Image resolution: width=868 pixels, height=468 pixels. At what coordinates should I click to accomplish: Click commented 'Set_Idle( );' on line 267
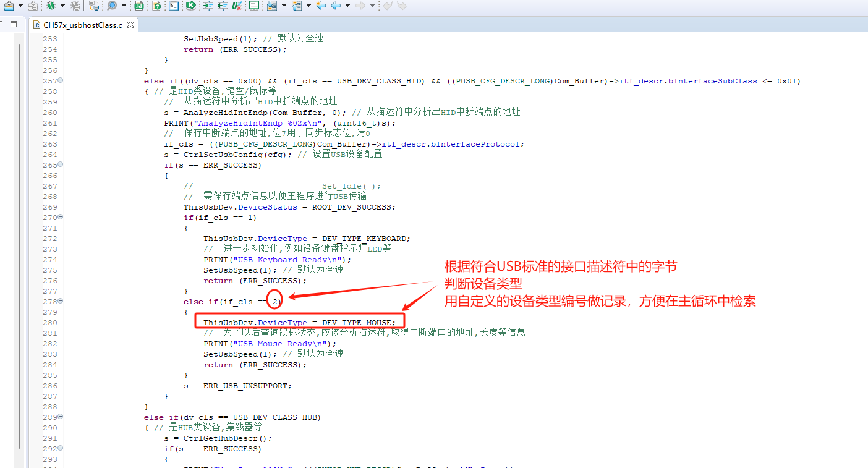pos(351,185)
